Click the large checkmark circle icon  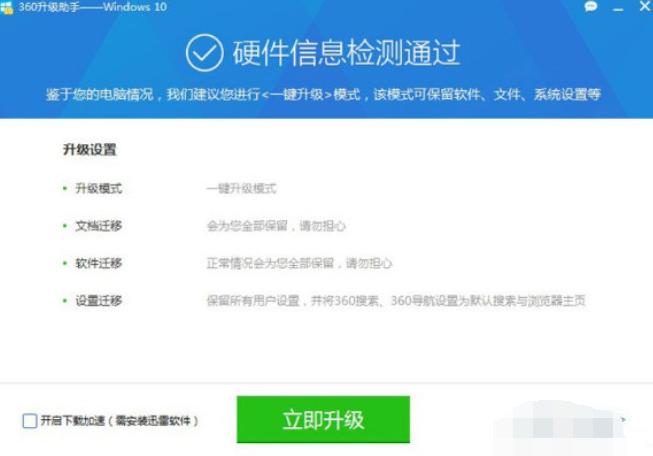click(x=204, y=53)
